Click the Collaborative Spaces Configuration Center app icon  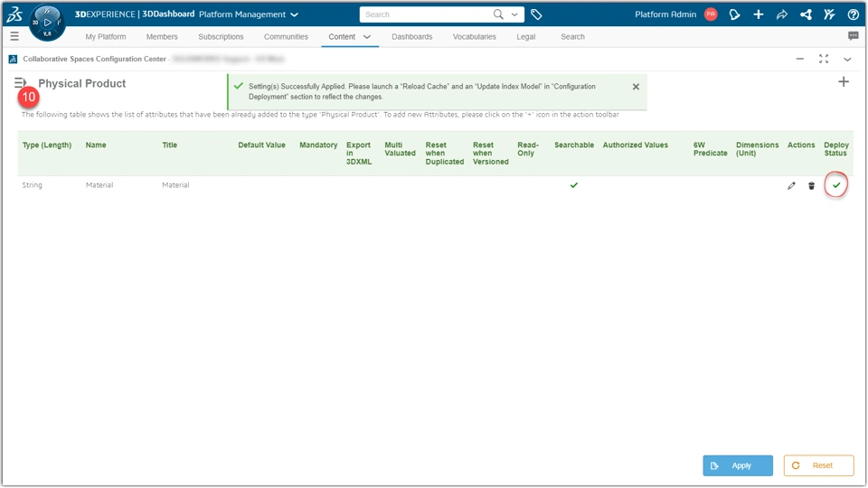coord(13,59)
